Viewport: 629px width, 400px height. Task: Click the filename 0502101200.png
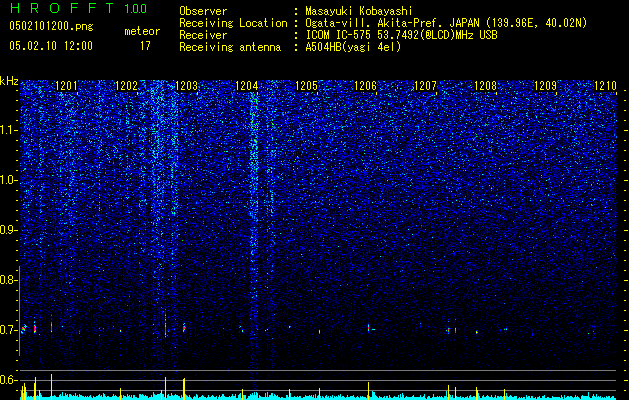coord(51,26)
